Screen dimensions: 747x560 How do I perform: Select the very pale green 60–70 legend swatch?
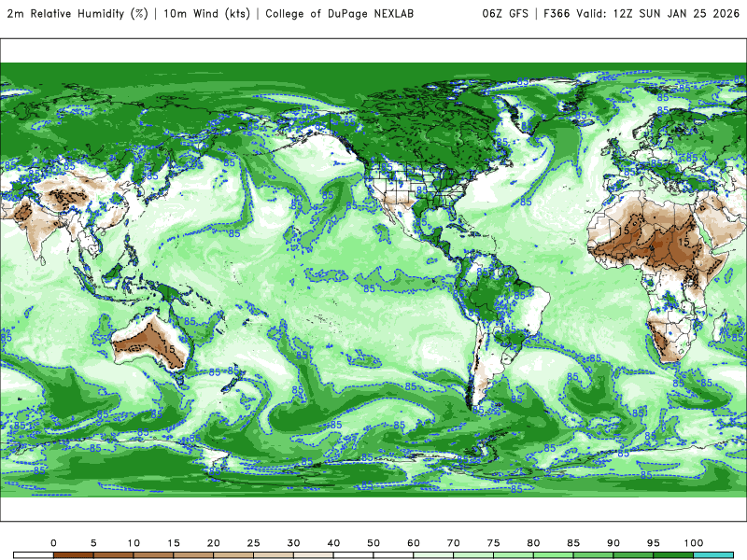(x=433, y=555)
